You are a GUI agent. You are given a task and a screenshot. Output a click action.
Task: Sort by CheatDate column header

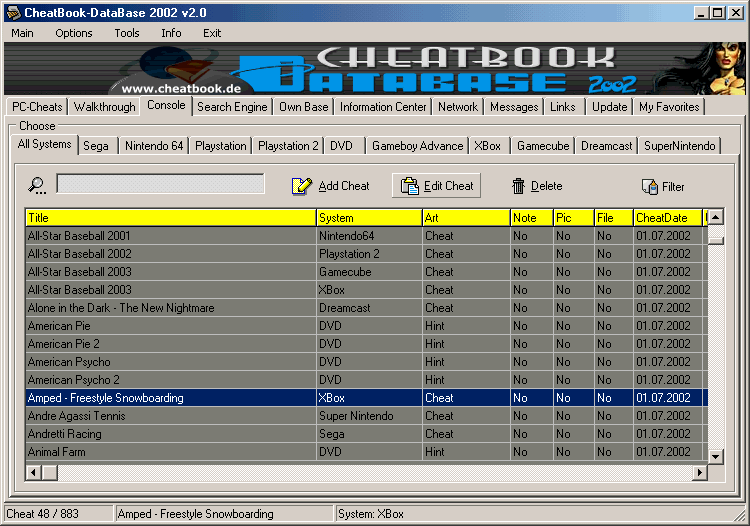tap(667, 218)
